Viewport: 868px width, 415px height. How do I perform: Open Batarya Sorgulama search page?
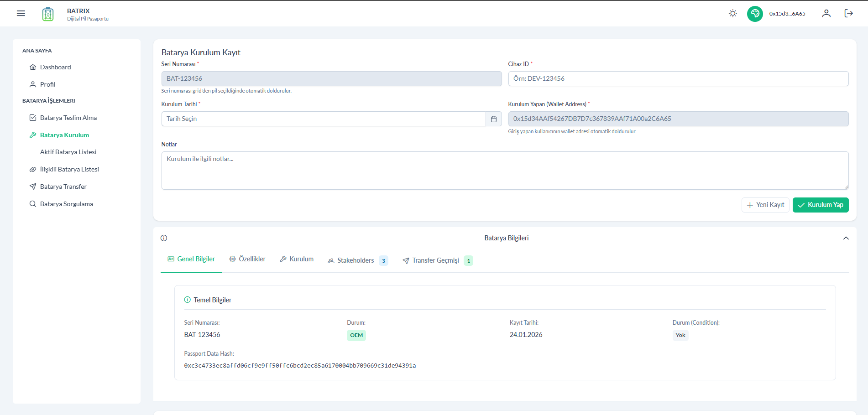pyautogui.click(x=66, y=204)
